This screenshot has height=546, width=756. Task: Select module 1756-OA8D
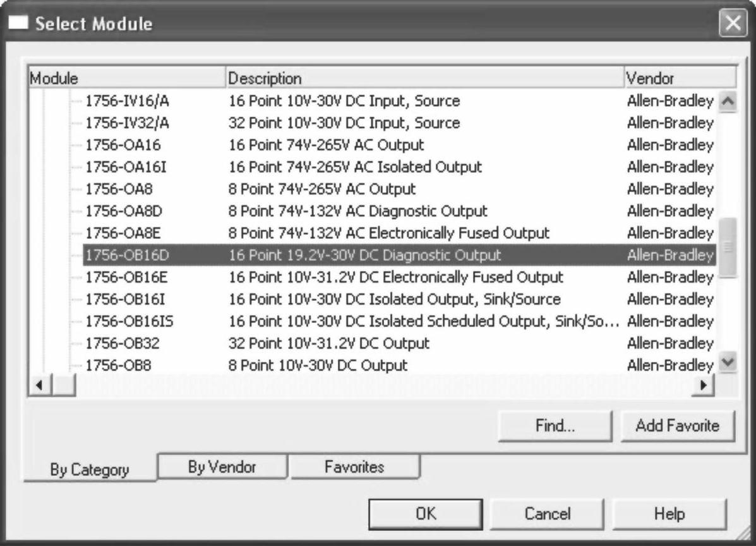click(124, 211)
